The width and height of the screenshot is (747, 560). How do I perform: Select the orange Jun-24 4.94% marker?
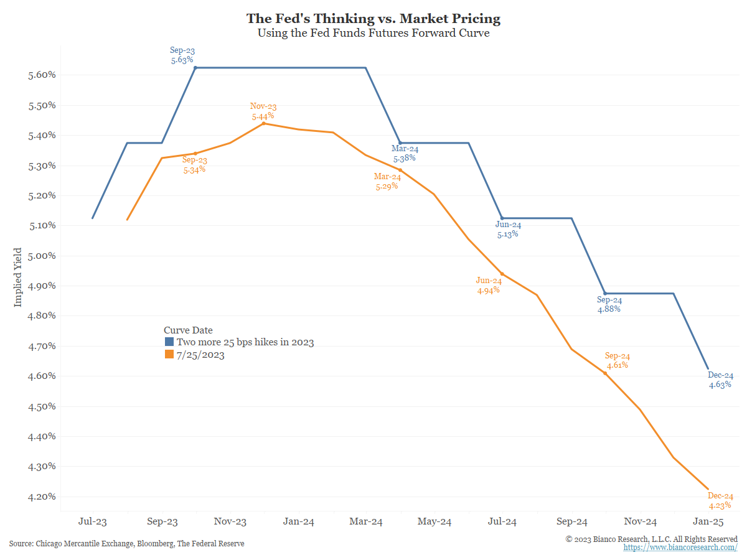point(502,274)
